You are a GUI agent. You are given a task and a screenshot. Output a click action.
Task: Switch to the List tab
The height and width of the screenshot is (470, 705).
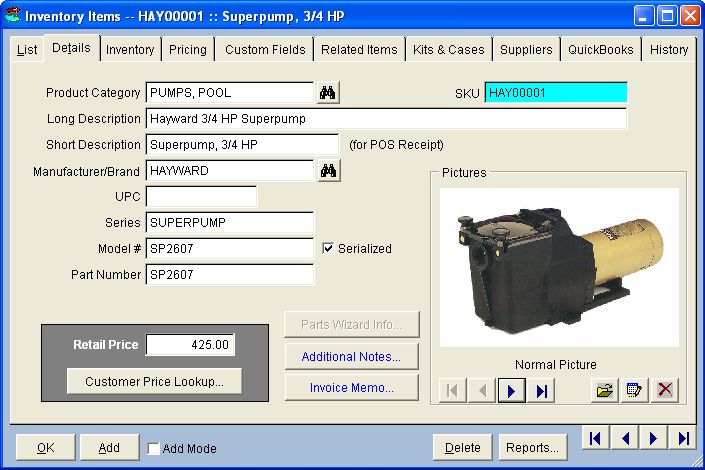point(27,49)
